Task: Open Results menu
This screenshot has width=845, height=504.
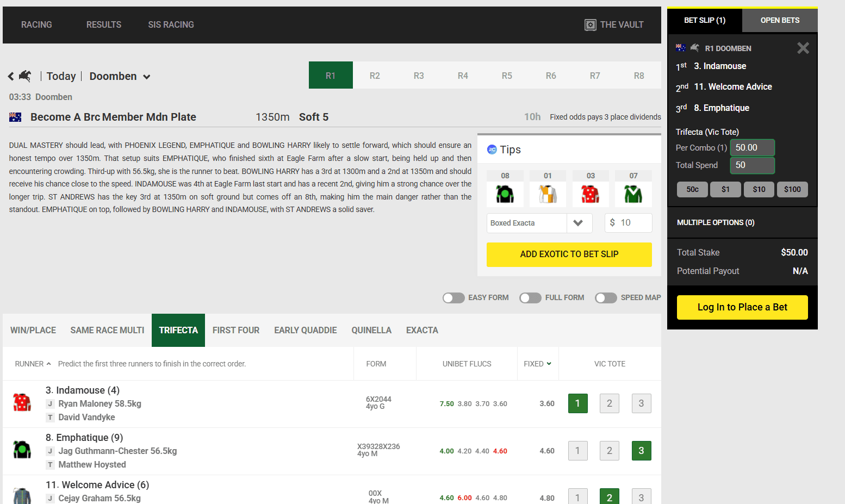Action: (x=104, y=25)
